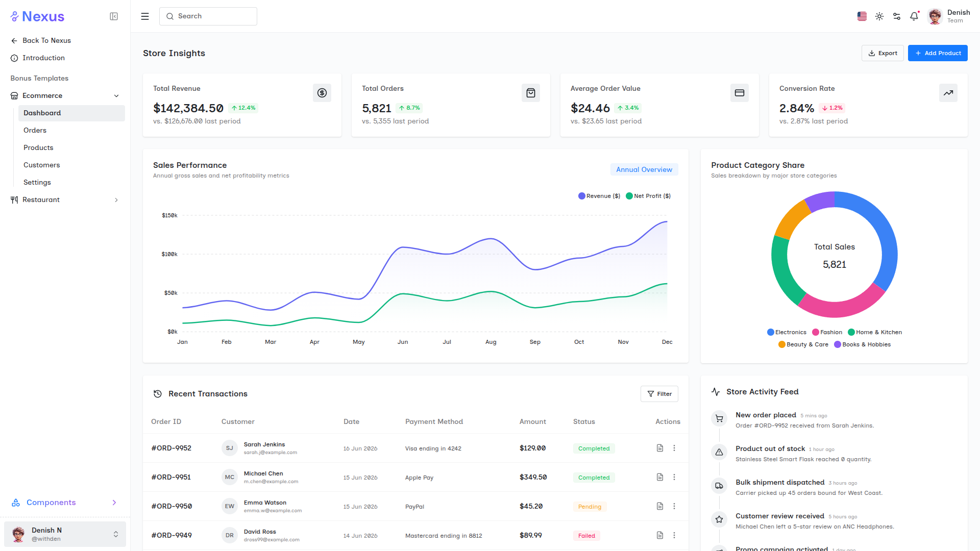Open more actions for #ORD-9949

click(x=674, y=535)
